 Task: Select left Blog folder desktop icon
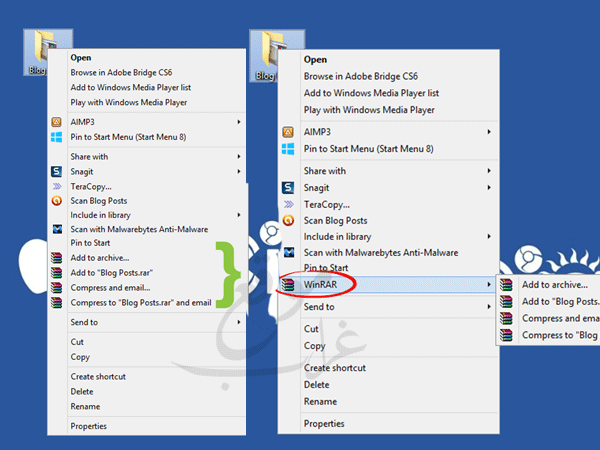tap(37, 52)
